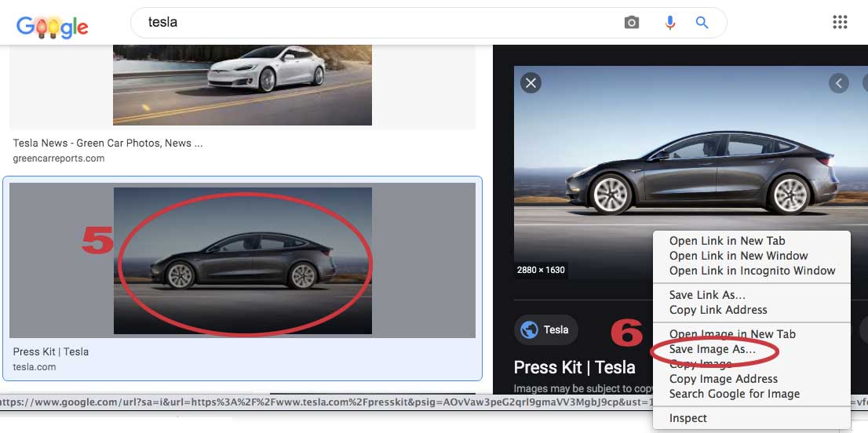Go to previous image with left arrow
The image size is (868, 433).
tap(839, 83)
